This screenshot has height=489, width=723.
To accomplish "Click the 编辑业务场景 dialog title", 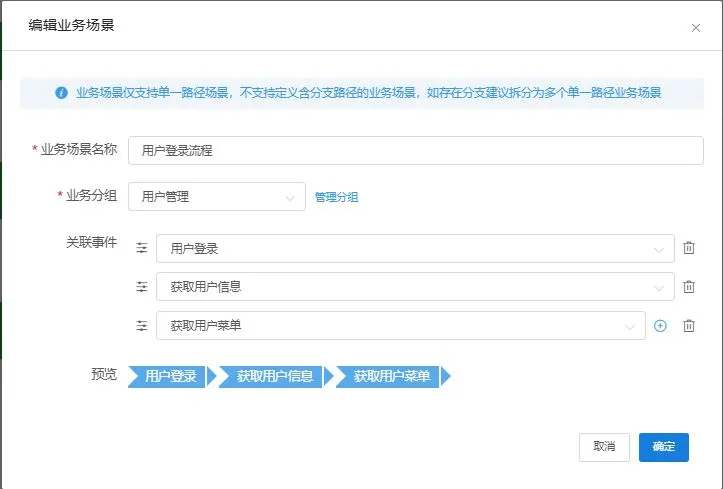I will click(x=71, y=25).
